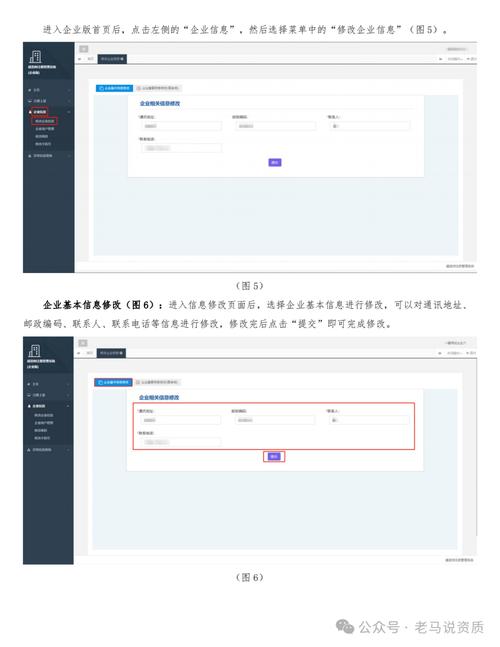This screenshot has height=647, width=500.
Task: Select 修改企业信息 submenu in Figure 5 sidebar
Action: click(44, 121)
